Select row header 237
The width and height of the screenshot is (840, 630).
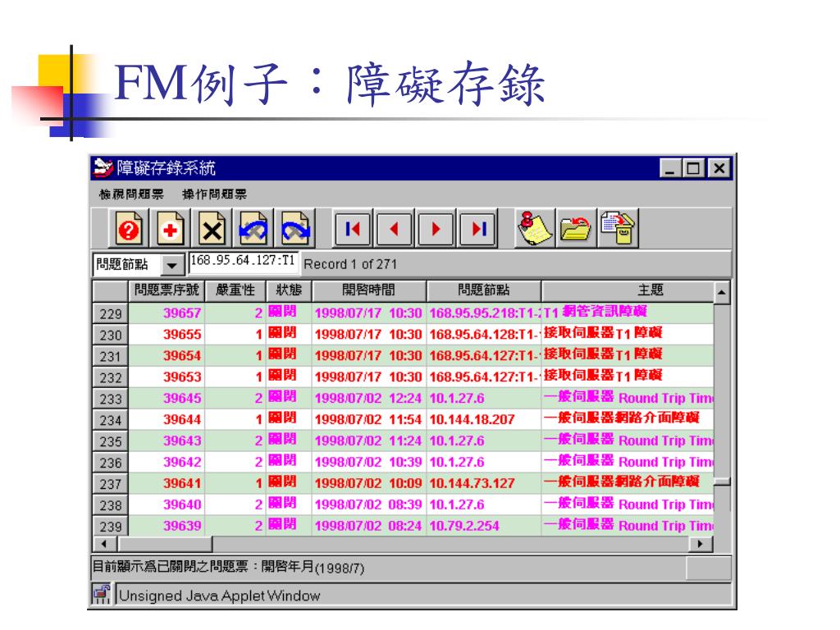pos(111,484)
